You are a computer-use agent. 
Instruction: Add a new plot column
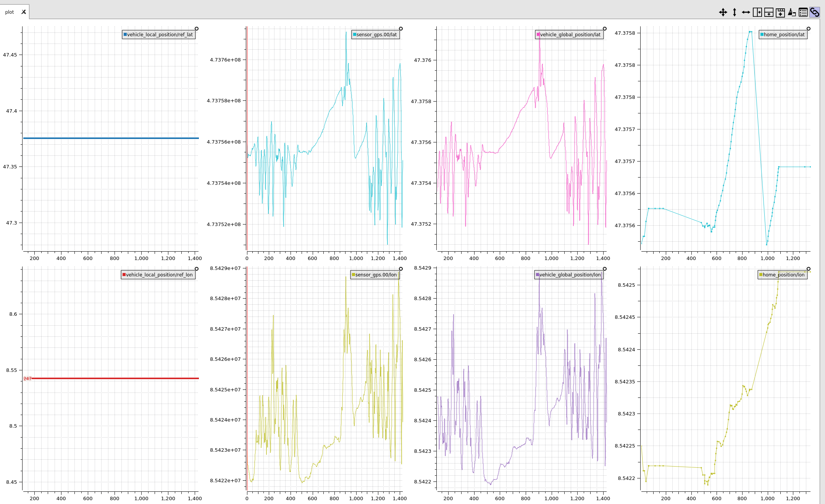(x=757, y=12)
